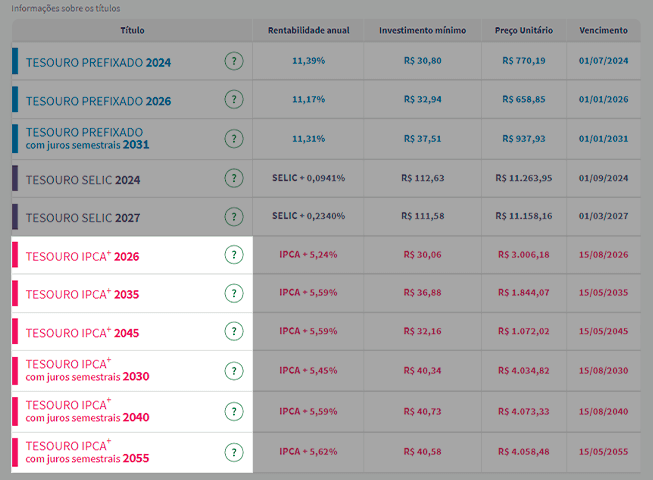Viewport: 653px width, 480px height.
Task: Click the R$ 937,93 unit price
Action: point(524,139)
